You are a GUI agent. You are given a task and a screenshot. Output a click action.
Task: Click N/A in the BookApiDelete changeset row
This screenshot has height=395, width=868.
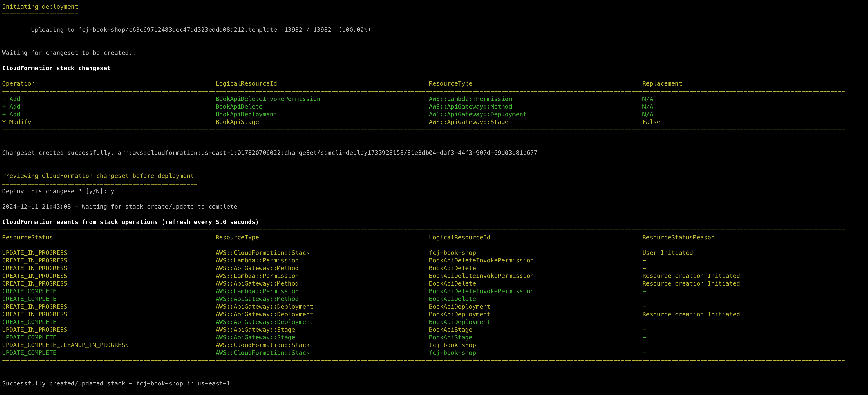(648, 107)
